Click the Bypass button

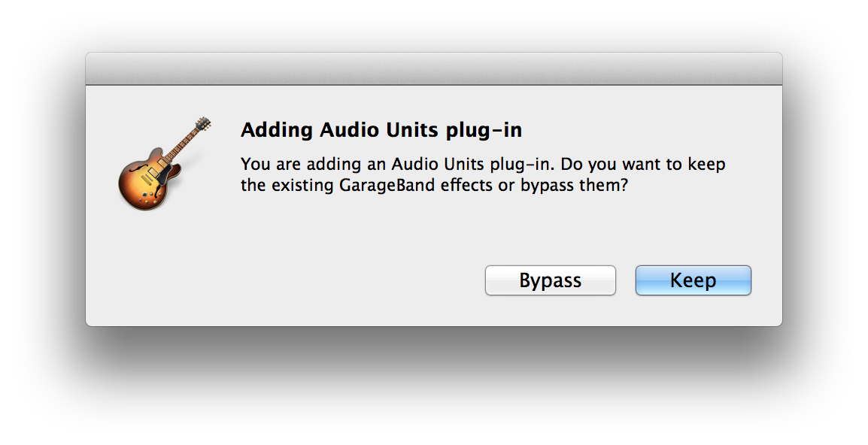click(x=551, y=280)
